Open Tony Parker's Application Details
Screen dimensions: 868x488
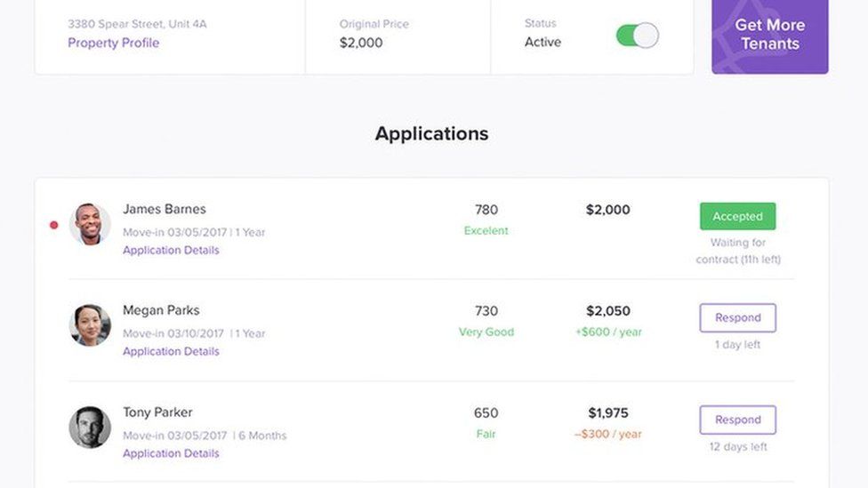coord(171,453)
